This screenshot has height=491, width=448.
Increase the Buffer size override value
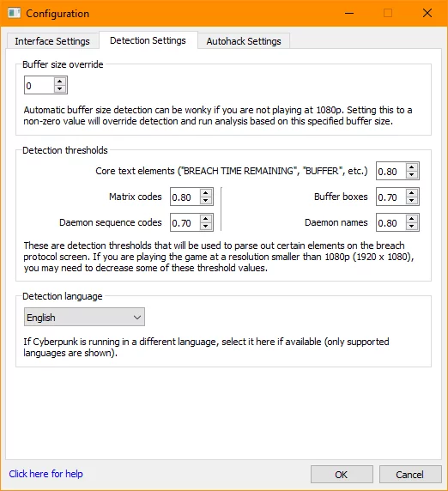(x=60, y=81)
